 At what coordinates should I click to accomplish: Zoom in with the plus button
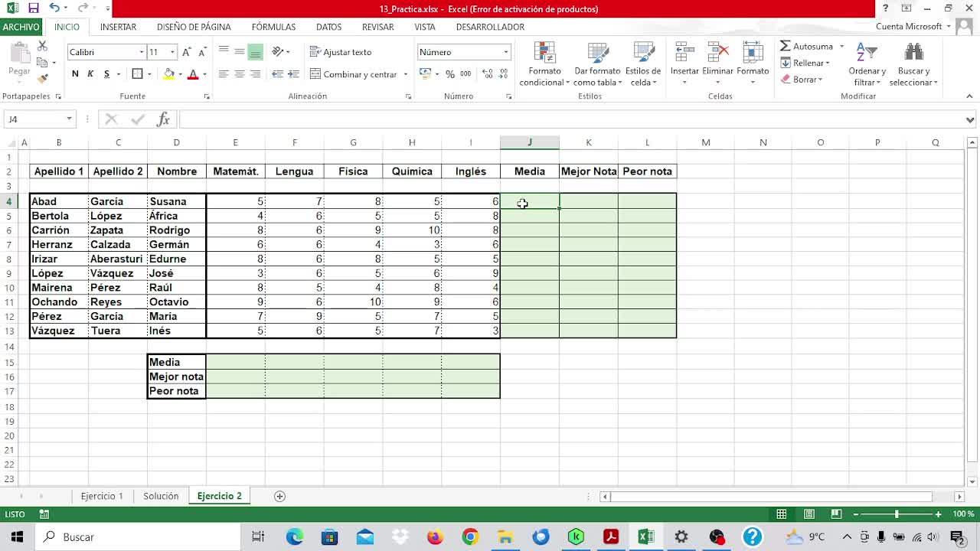(938, 514)
